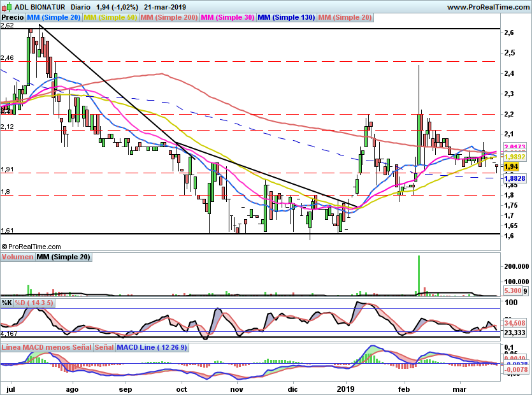This screenshot has height=395, width=532.
Task: Click the candlestick chart icon beside ADL BIONATUR
Action: tap(8, 6)
